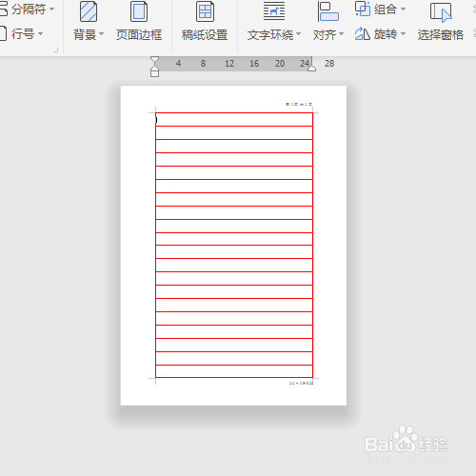The width and height of the screenshot is (476, 476).
Task: Click the left indent box on ruler
Action: coord(154,74)
